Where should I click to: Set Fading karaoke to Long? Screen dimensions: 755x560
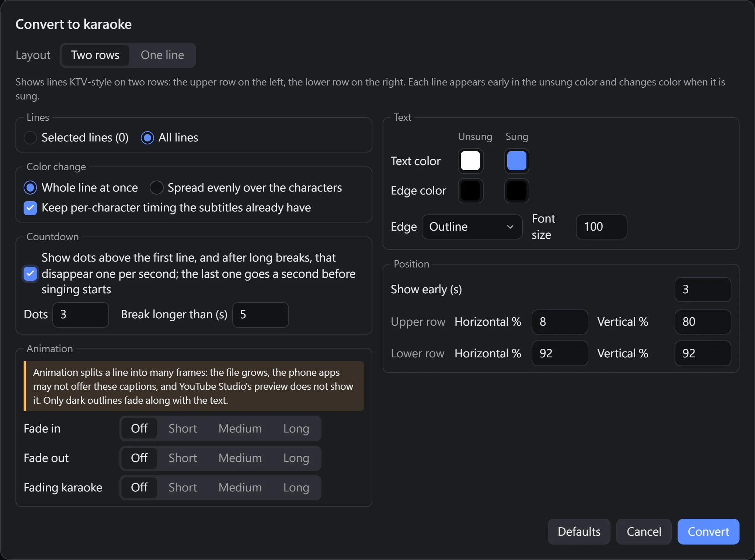pyautogui.click(x=296, y=487)
